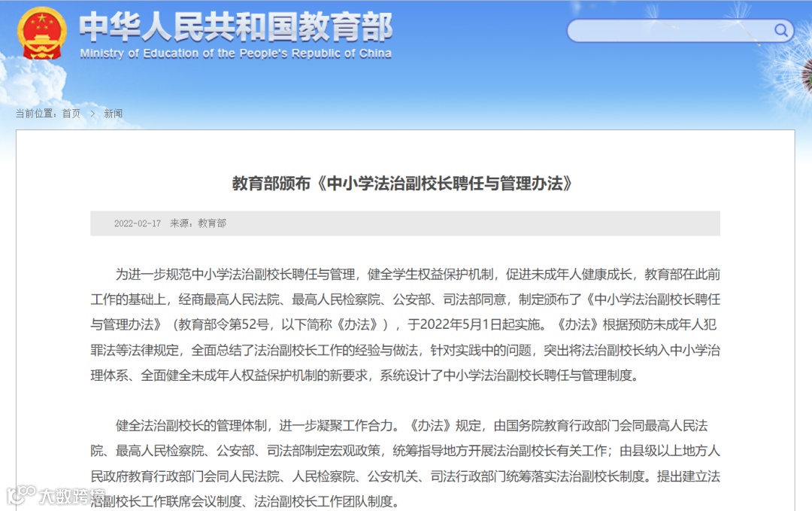Click the magnifier search icon
The width and height of the screenshot is (812, 511).
[x=780, y=30]
